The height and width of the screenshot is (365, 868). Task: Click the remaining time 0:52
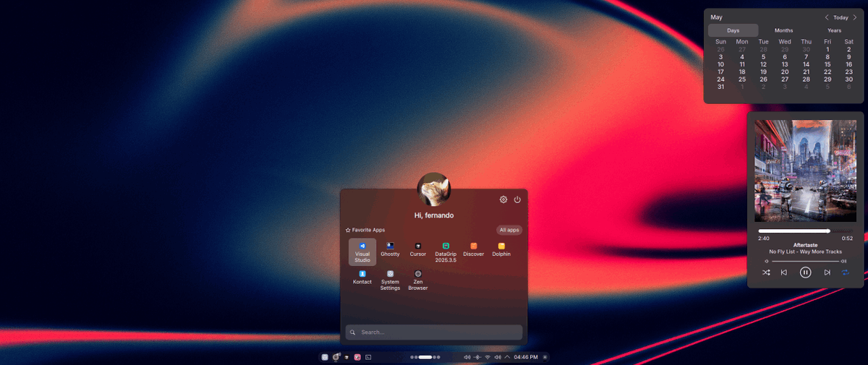click(847, 238)
